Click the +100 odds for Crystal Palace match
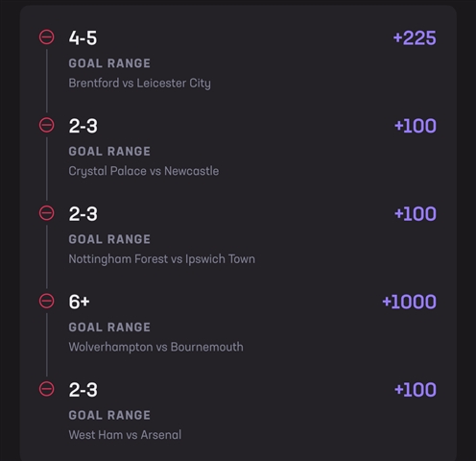This screenshot has height=461, width=476. (x=416, y=126)
